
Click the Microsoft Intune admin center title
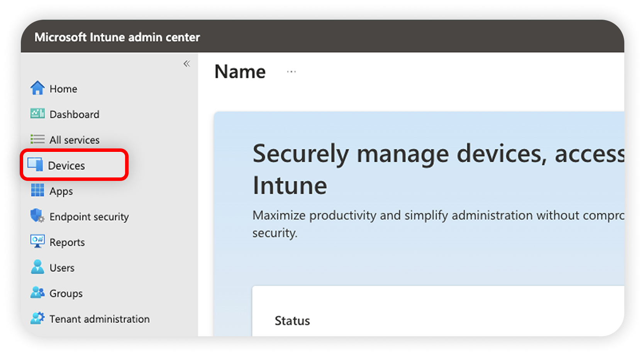(117, 37)
